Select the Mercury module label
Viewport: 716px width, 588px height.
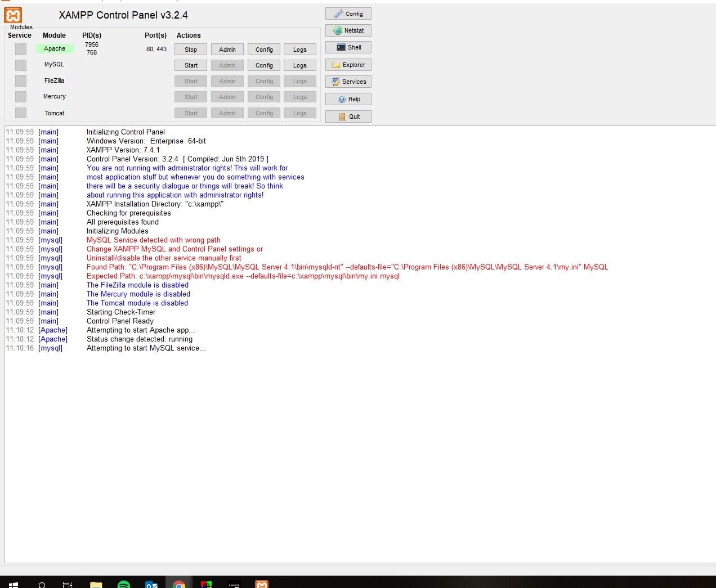pyautogui.click(x=55, y=96)
